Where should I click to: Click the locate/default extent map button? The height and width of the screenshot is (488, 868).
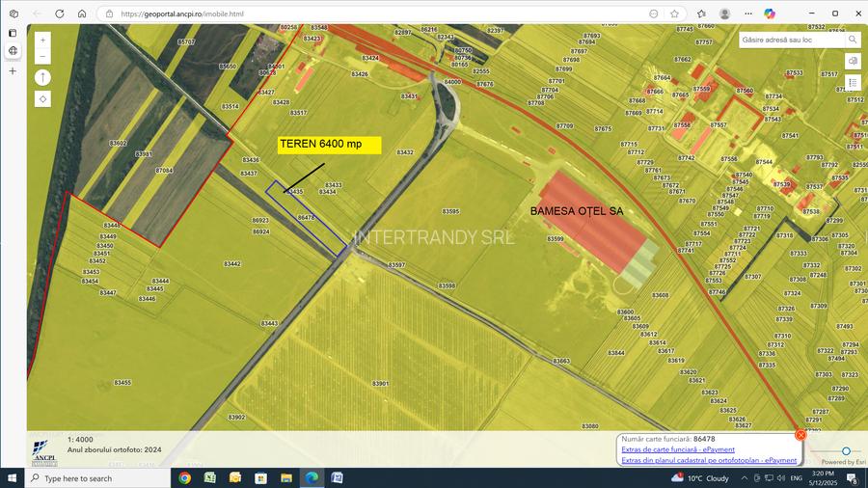42,98
